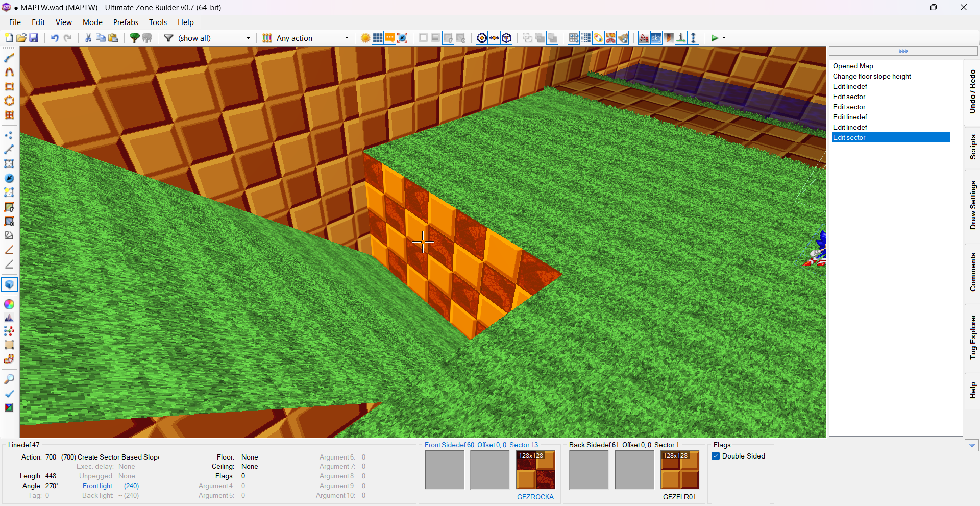Screen dimensions: 980x506
Task: Toggle the things visibility target icon
Action: pos(482,38)
